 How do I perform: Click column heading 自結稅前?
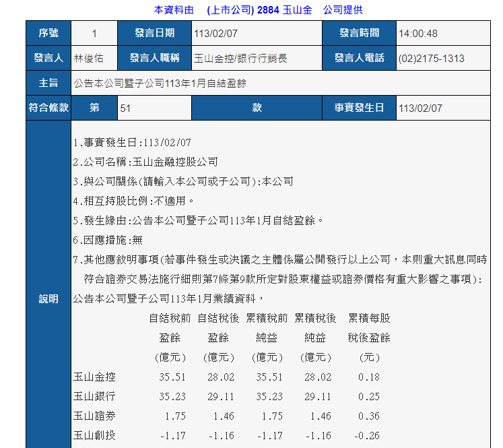click(x=170, y=319)
